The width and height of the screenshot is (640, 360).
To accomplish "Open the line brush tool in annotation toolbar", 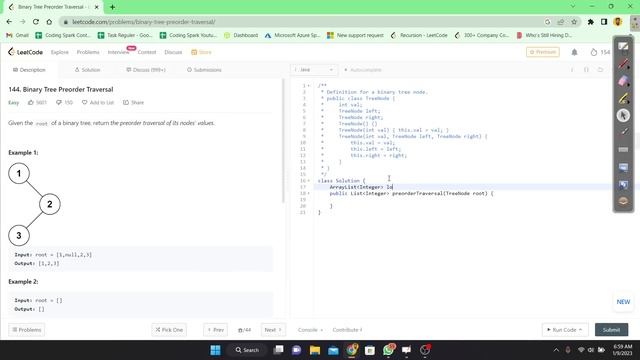I will (623, 132).
